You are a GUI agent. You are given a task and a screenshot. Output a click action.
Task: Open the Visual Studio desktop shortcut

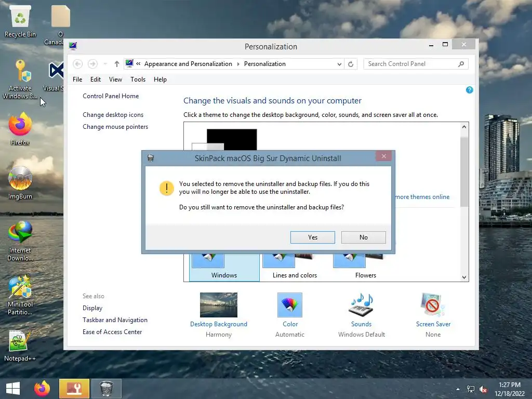tap(54, 76)
